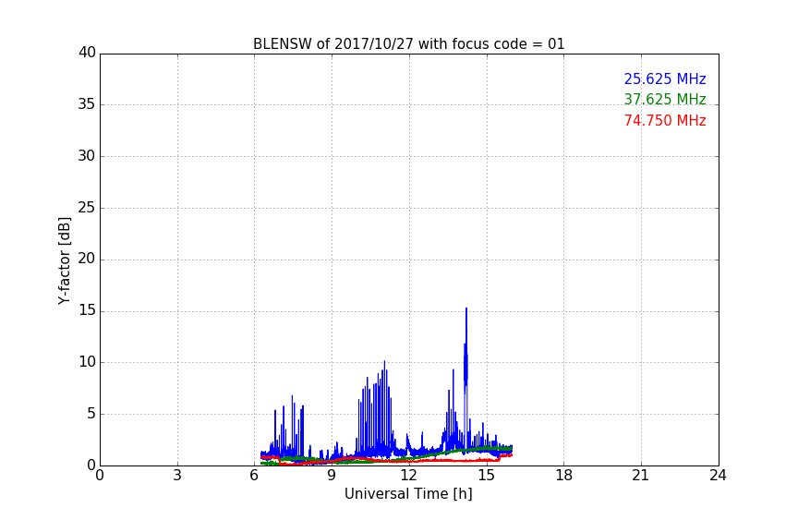Click the y-axis tick label '25'
The image size is (798, 532).
[x=87, y=208]
